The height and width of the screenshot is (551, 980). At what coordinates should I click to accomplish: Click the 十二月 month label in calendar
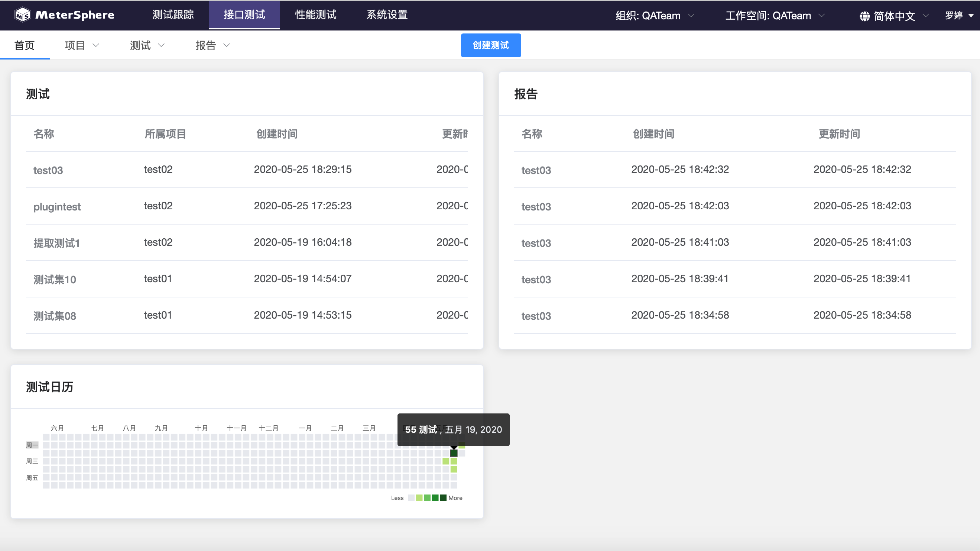(269, 428)
